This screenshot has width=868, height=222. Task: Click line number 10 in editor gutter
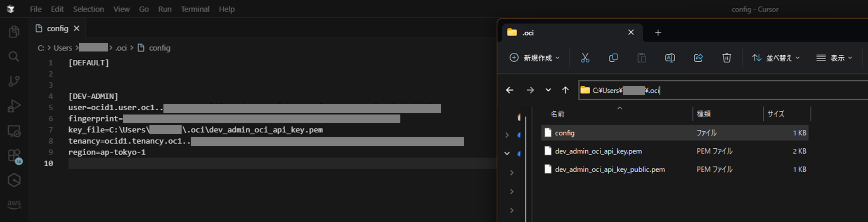click(48, 163)
